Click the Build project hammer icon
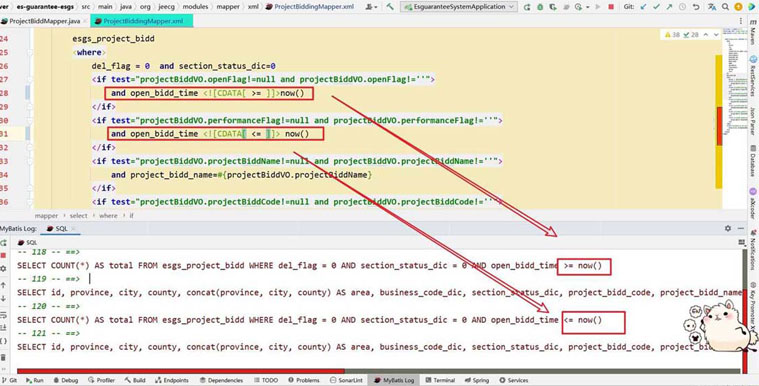This screenshot has width=759, height=386. click(390, 7)
